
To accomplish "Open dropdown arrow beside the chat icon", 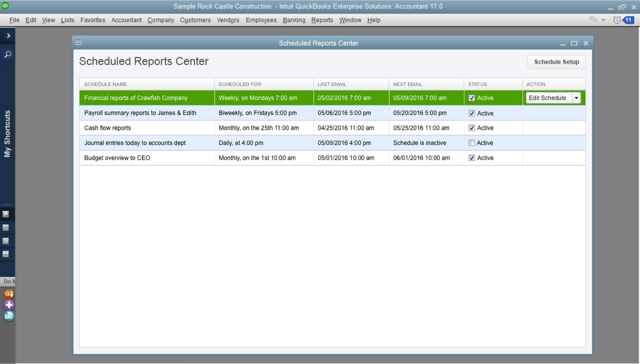I will pyautogui.click(x=604, y=20).
